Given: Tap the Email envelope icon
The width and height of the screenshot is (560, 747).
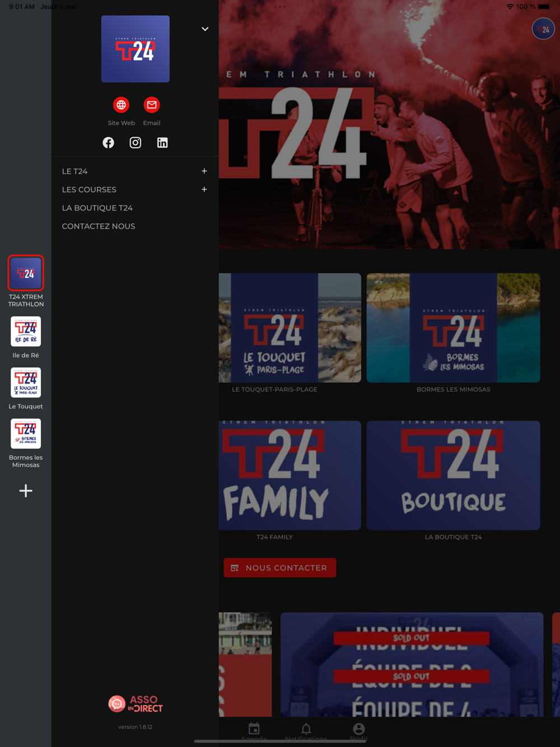Looking at the screenshot, I should pos(152,105).
